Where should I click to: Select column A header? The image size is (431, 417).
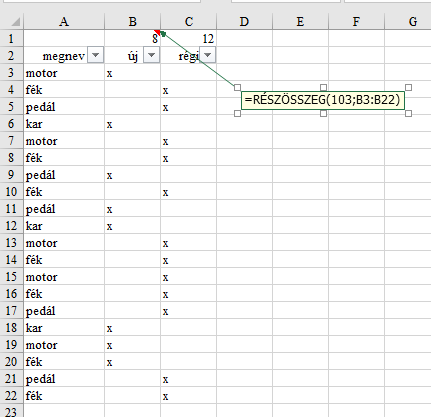click(x=64, y=22)
